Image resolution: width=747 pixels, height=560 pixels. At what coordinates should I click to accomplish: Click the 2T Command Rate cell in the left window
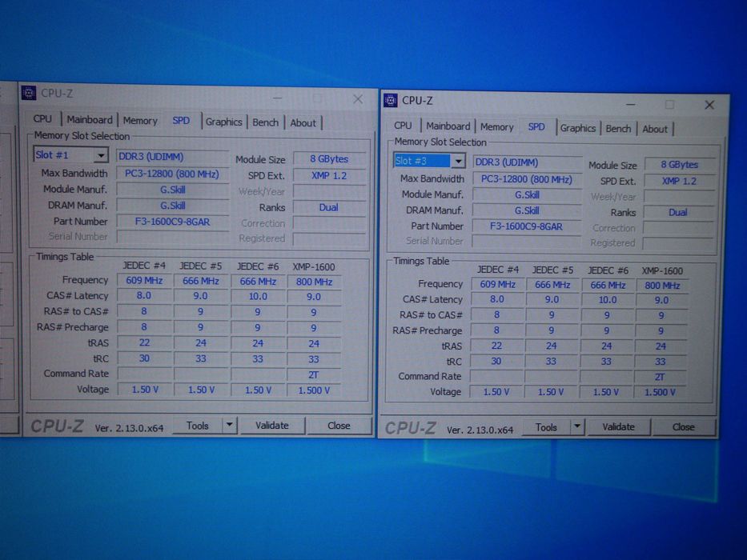314,374
